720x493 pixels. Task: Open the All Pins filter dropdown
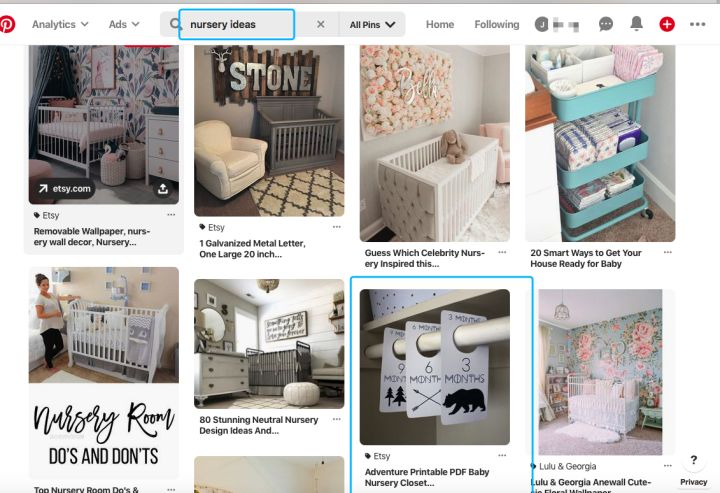click(x=372, y=25)
